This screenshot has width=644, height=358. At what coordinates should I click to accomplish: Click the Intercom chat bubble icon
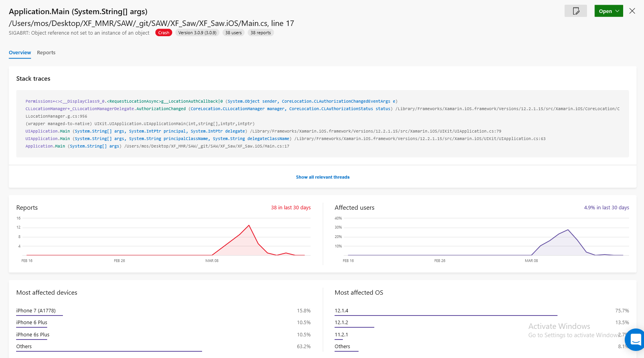pos(635,340)
